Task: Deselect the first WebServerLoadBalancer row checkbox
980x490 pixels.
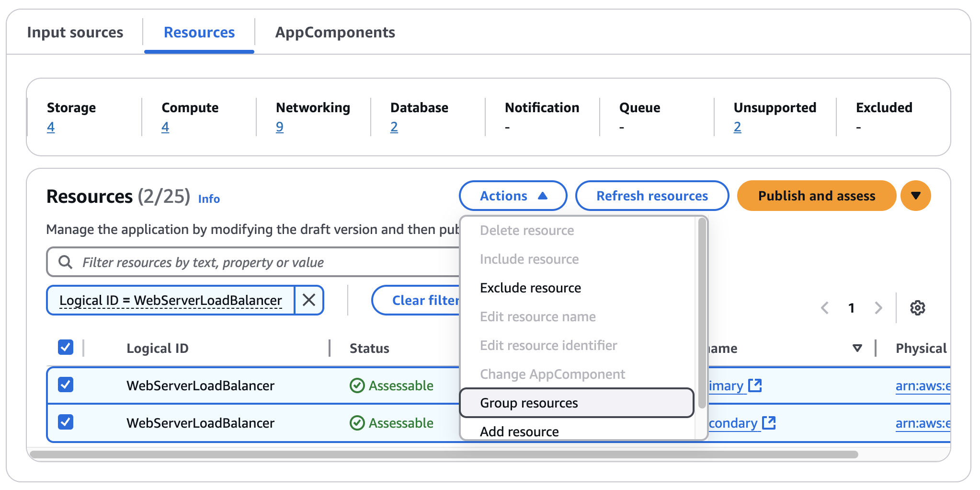Action: (x=65, y=385)
